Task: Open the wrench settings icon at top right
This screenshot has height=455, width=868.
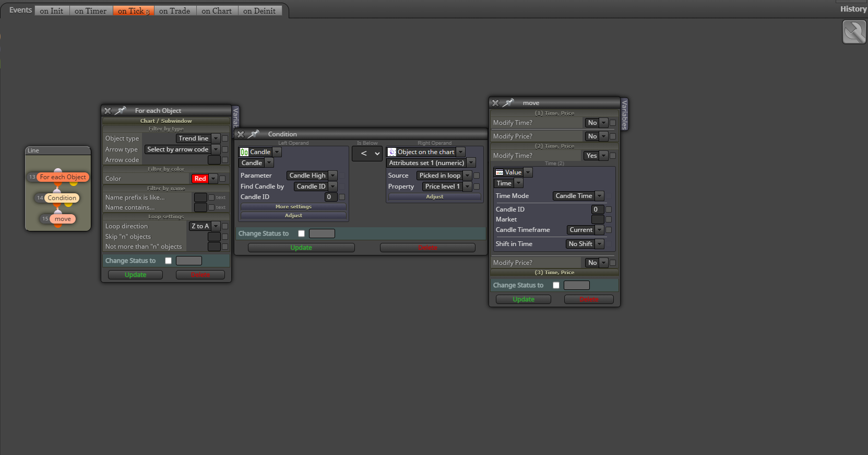Action: click(x=854, y=32)
